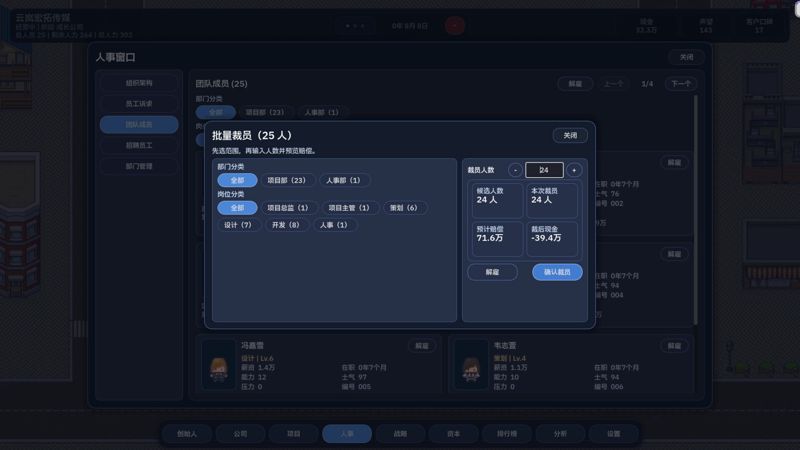This screenshot has width=800, height=450.
Task: Select 人事部 (1) filter in HR window behind
Action: 321,112
